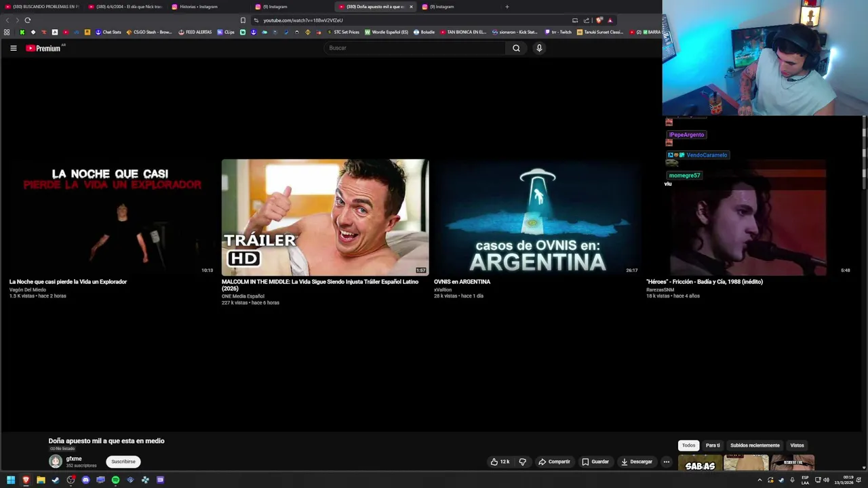Click the Descargar button

637,462
